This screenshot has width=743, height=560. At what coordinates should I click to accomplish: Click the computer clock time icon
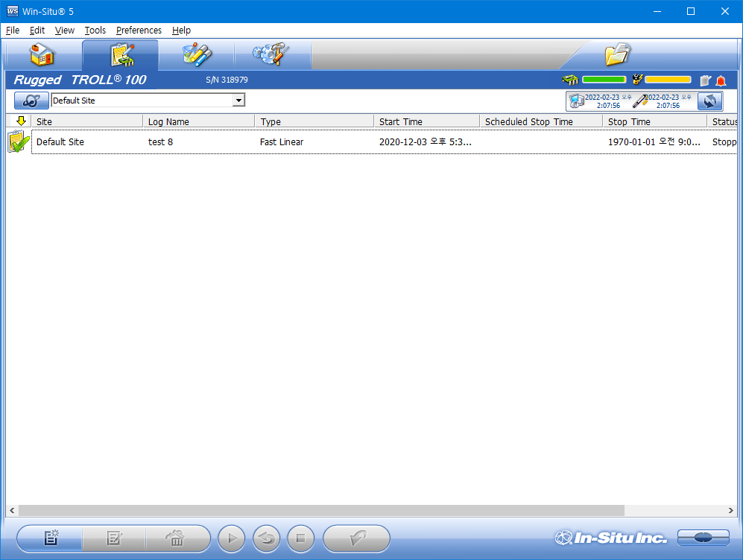577,101
